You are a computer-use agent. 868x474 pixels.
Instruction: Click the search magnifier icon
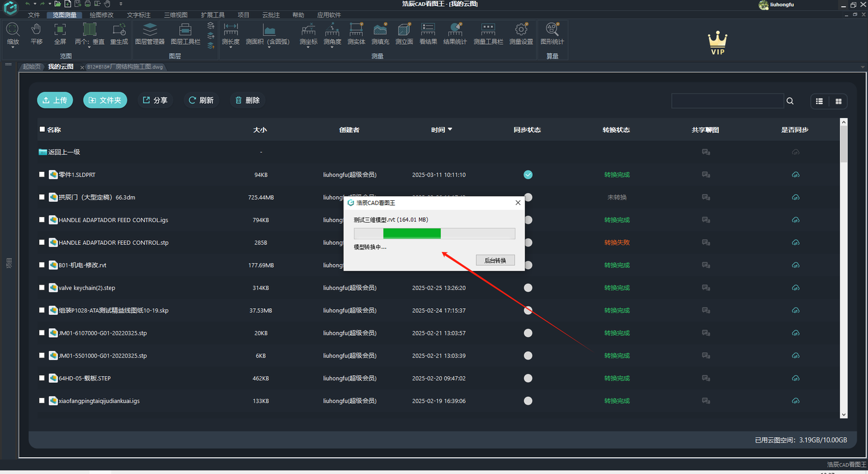790,101
